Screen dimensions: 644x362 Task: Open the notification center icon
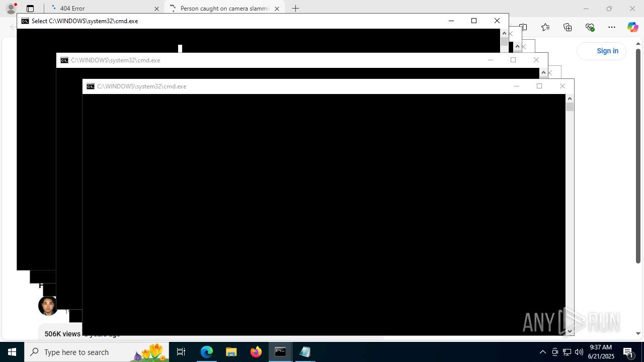(x=628, y=352)
